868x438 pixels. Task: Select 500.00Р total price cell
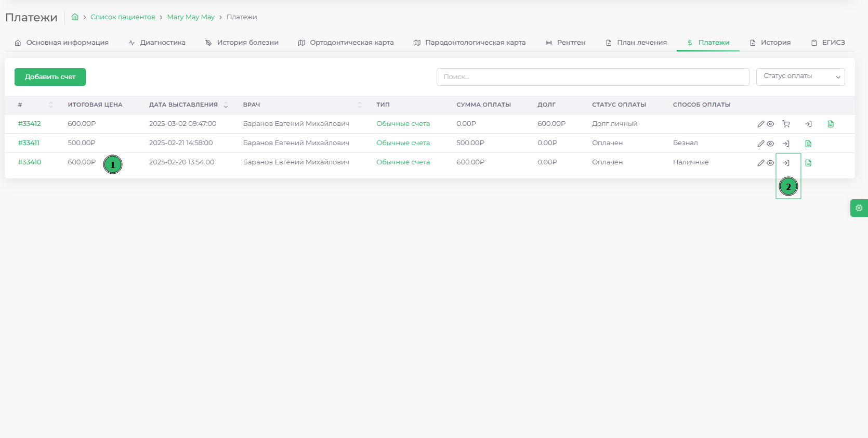[x=82, y=143]
